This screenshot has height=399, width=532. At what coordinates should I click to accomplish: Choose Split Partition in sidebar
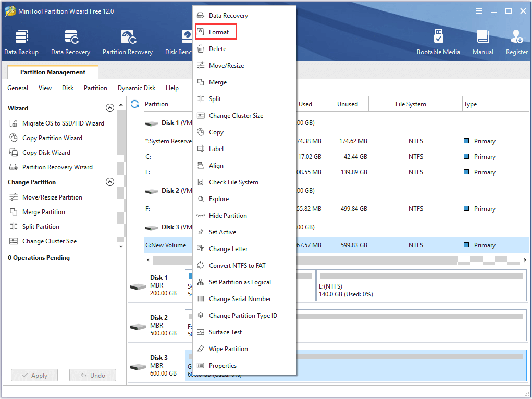tap(34, 226)
